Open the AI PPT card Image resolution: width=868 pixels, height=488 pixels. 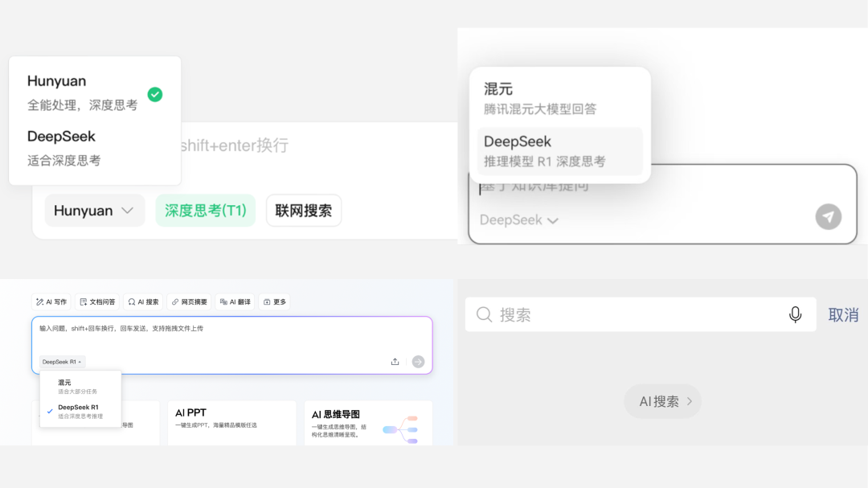click(x=231, y=423)
